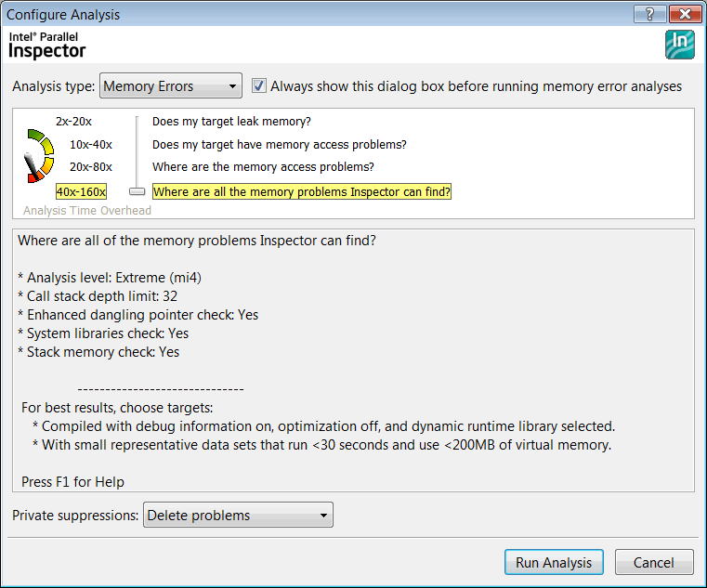
Task: Select 'Where are all the memory problems' option
Action: (x=302, y=192)
